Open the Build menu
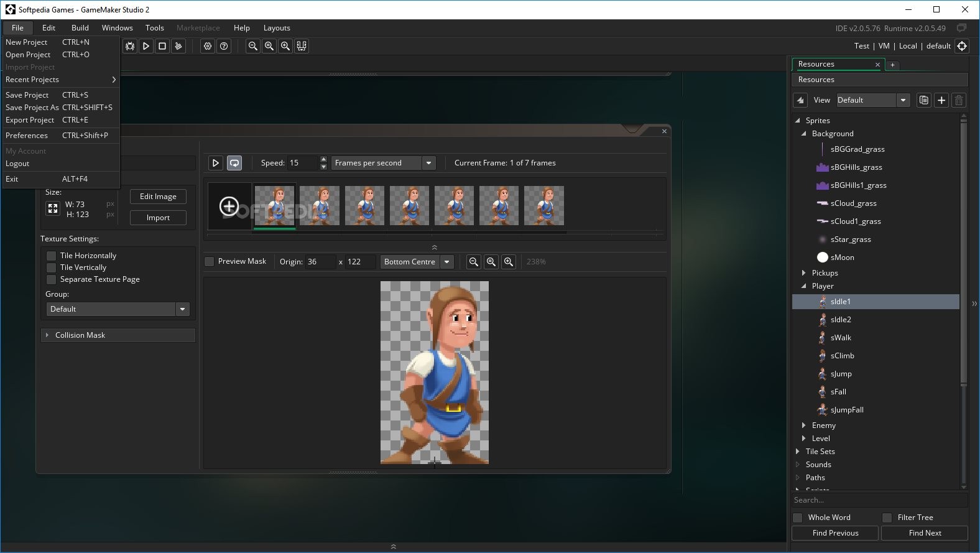The image size is (980, 553). click(x=80, y=28)
